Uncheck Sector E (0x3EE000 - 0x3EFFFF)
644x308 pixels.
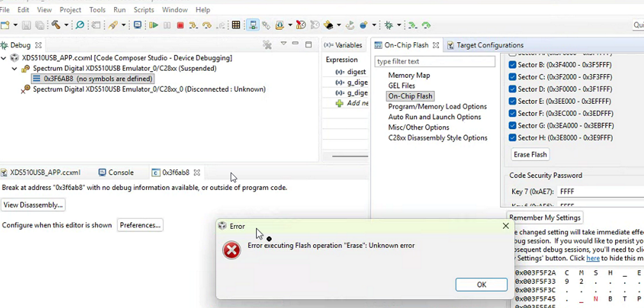512,101
